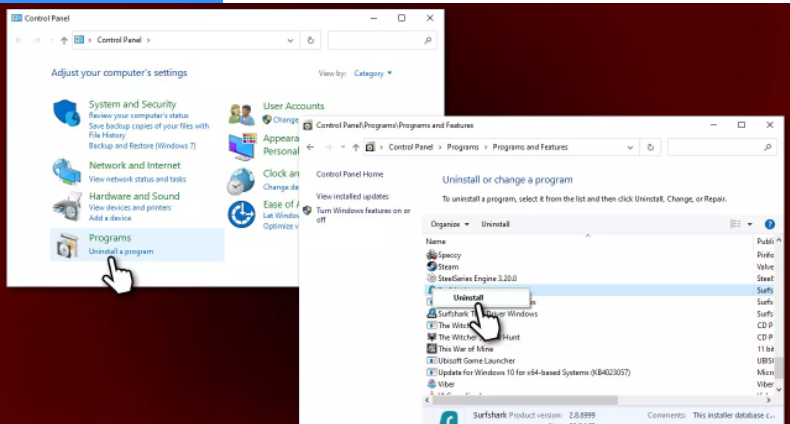This screenshot has height=424, width=790.
Task: Open System and Security link
Action: click(133, 104)
